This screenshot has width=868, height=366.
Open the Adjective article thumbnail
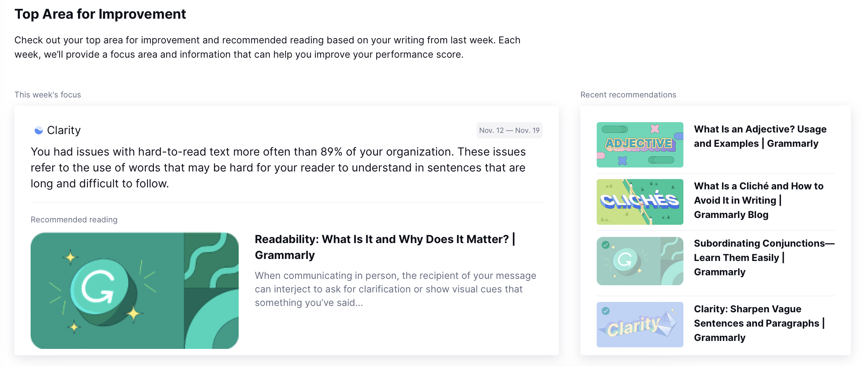point(640,145)
